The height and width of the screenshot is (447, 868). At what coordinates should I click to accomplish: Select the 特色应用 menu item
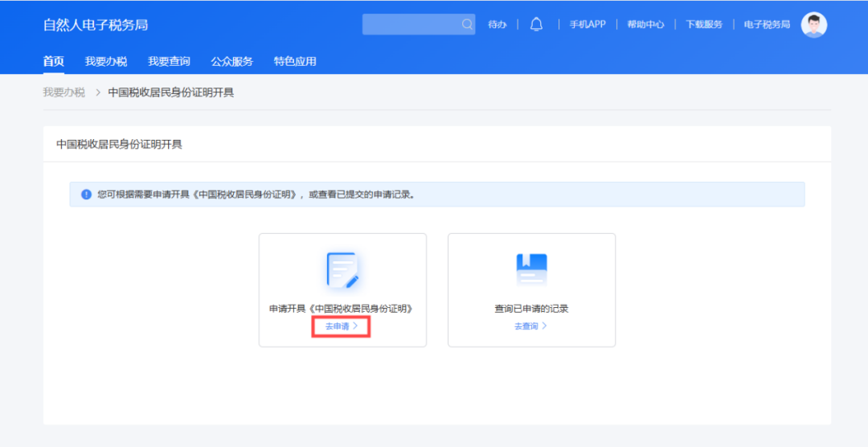295,61
